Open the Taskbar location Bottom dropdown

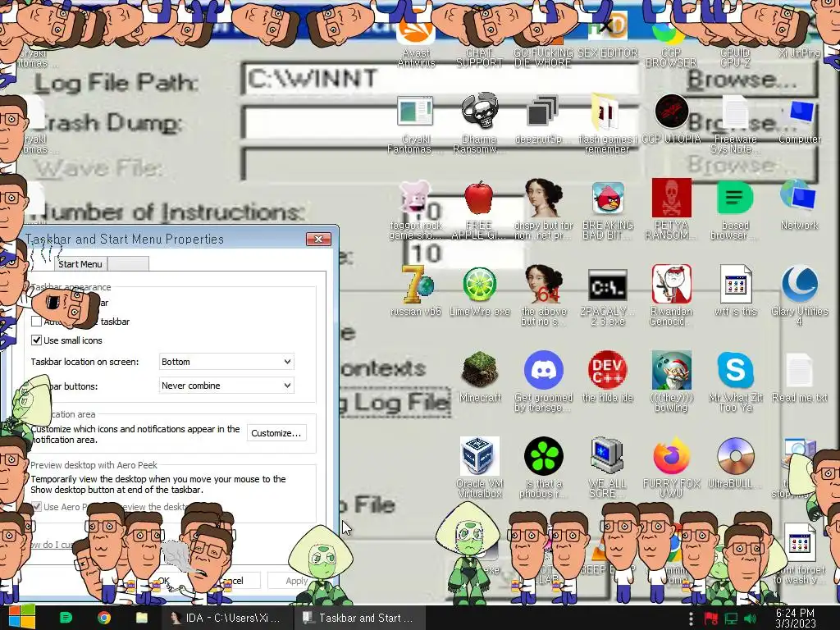pos(226,362)
